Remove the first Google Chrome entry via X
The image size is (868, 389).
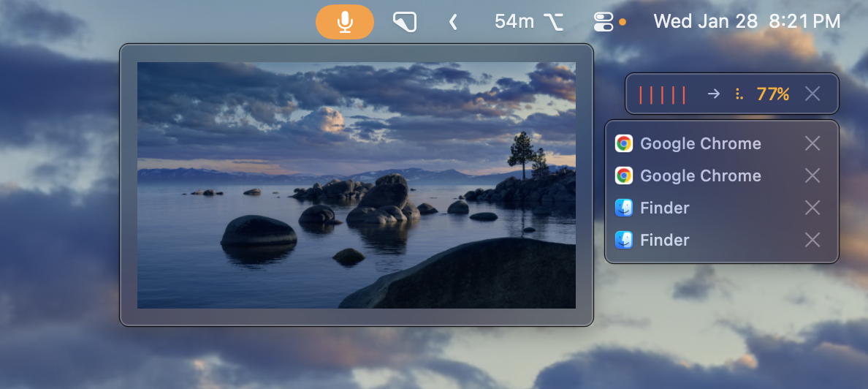tap(812, 143)
